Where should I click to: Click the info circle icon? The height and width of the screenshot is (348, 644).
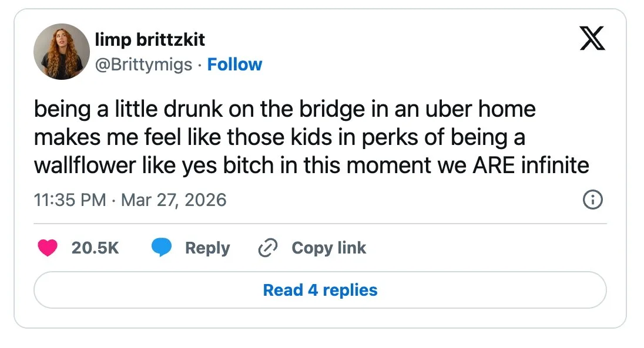pyautogui.click(x=592, y=200)
